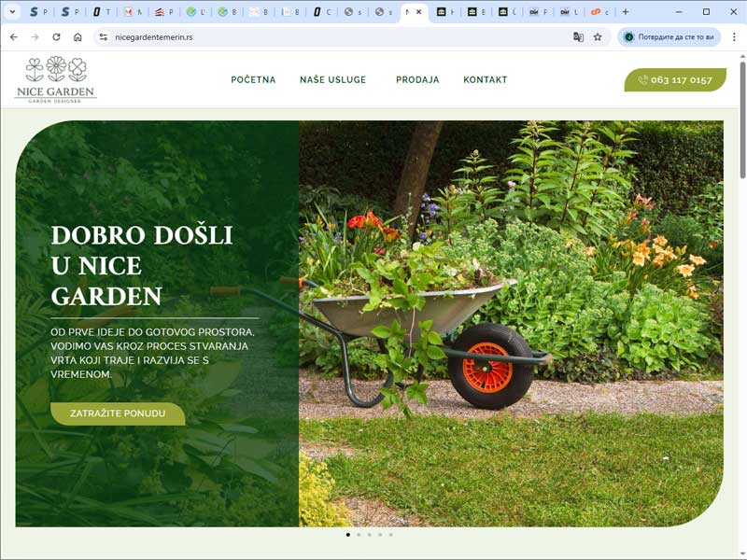Open the tab search dropdown arrow
This screenshot has height=560, width=747.
(13, 12)
